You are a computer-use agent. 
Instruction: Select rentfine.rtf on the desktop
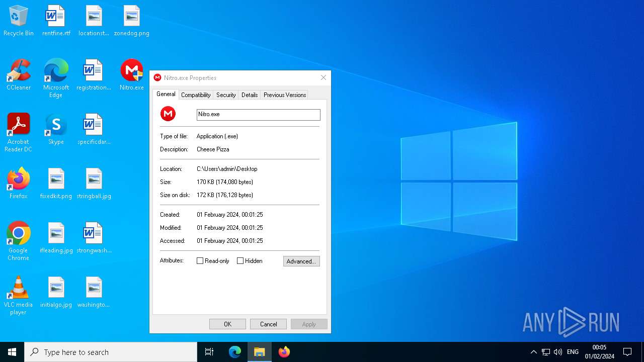click(56, 21)
